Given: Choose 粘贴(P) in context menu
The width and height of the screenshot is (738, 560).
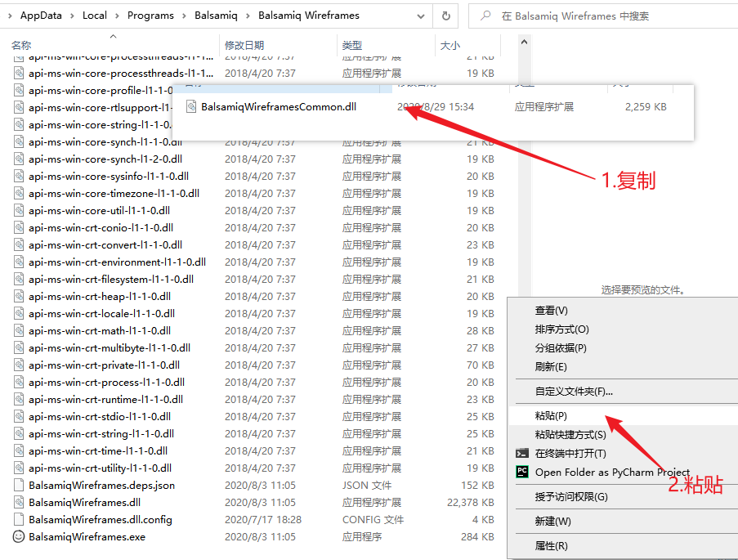Looking at the screenshot, I should pyautogui.click(x=551, y=416).
